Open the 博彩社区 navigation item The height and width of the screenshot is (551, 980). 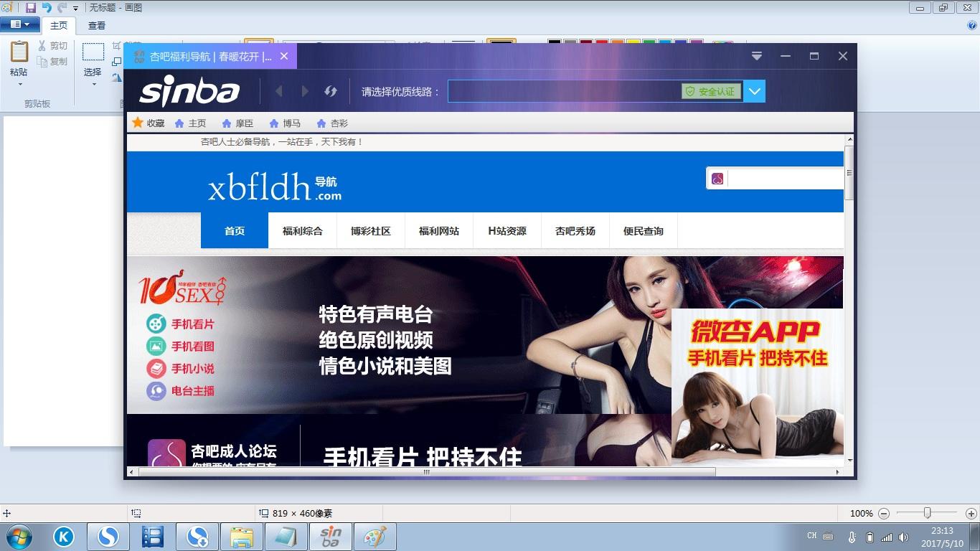[371, 231]
